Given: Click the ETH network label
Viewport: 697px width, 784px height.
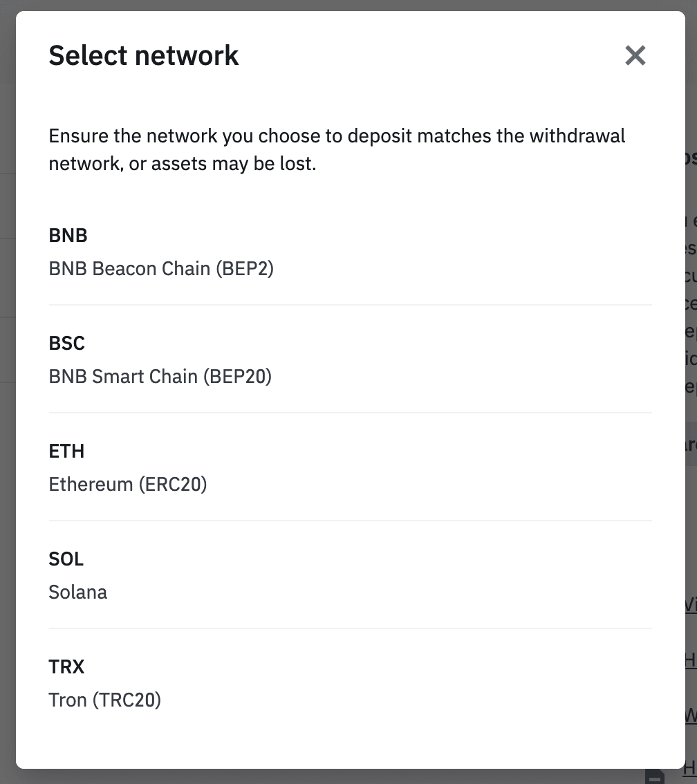Looking at the screenshot, I should 66,451.
